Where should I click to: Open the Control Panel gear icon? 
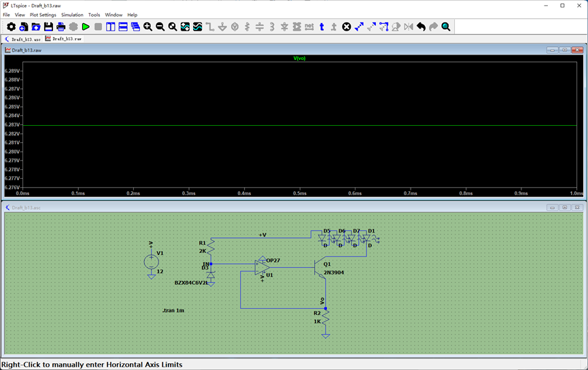pyautogui.click(x=12, y=27)
